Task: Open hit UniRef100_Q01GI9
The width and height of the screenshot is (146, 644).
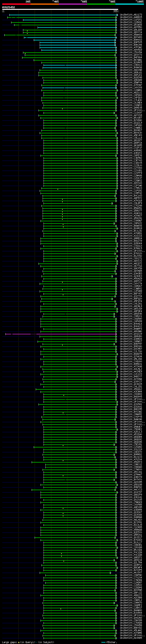Action: [131, 334]
